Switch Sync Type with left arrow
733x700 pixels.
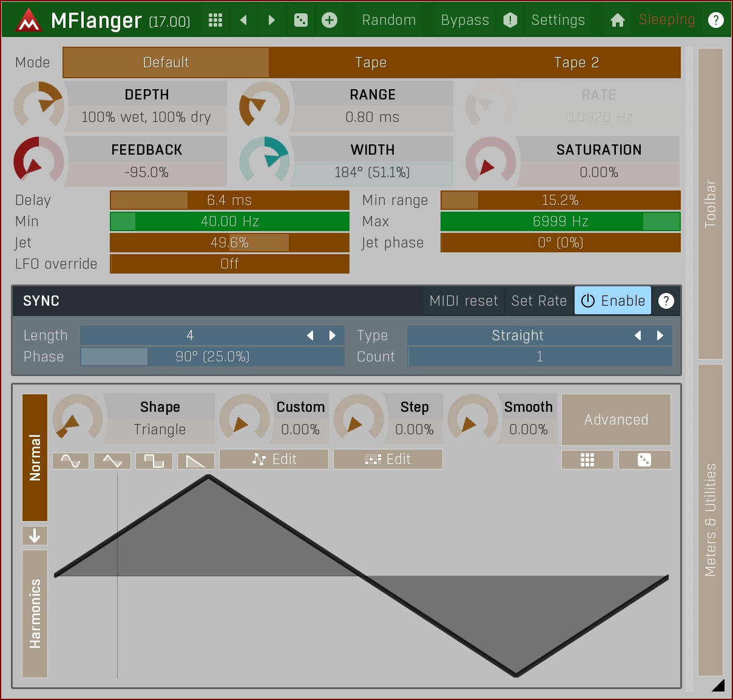(x=638, y=335)
